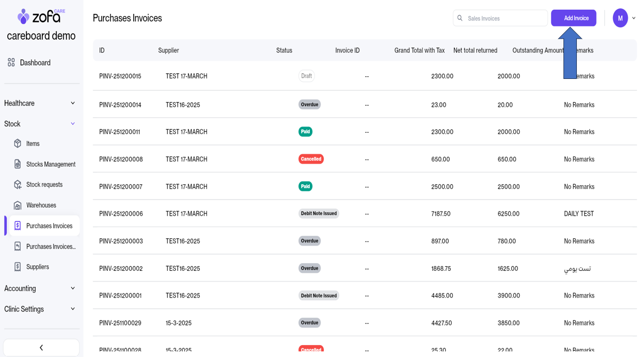Click the Warehouses building icon

click(18, 205)
